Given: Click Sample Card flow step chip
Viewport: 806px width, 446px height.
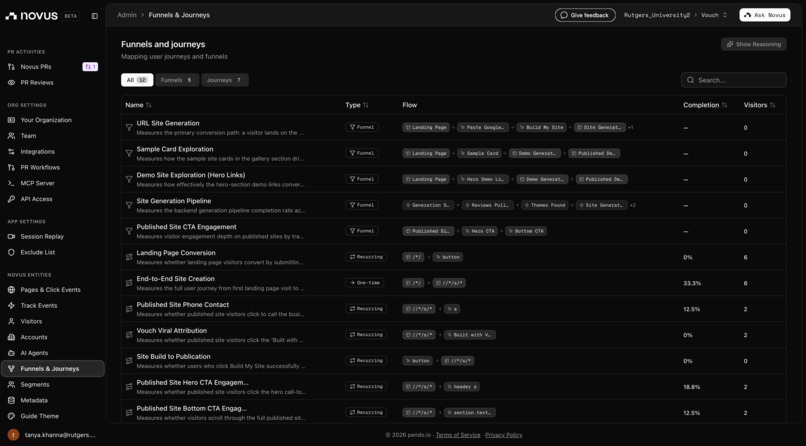Looking at the screenshot, I should (x=479, y=154).
